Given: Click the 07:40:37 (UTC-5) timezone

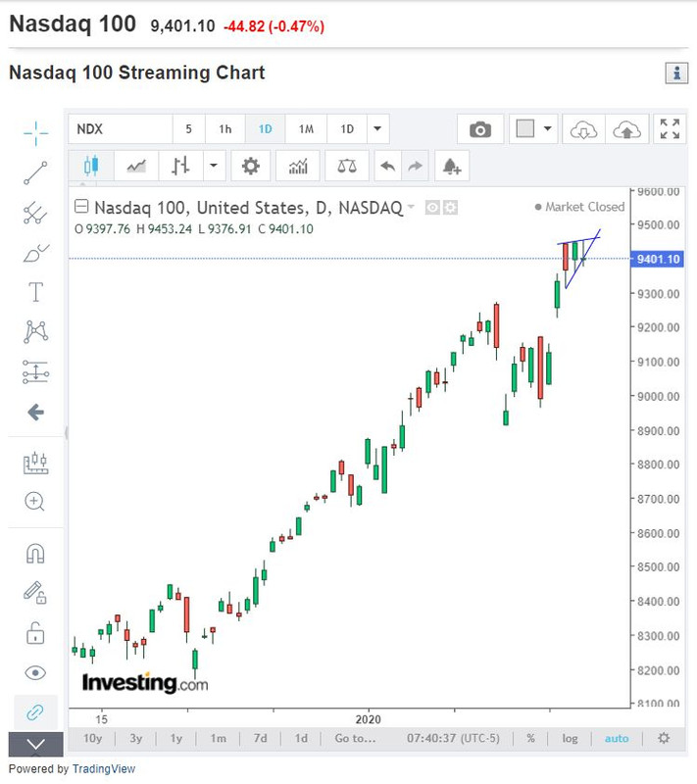Looking at the screenshot, I should pos(453,738).
